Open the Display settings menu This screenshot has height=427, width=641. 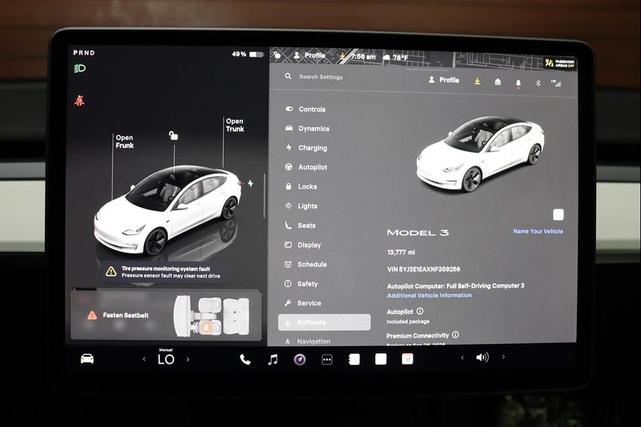click(x=303, y=245)
